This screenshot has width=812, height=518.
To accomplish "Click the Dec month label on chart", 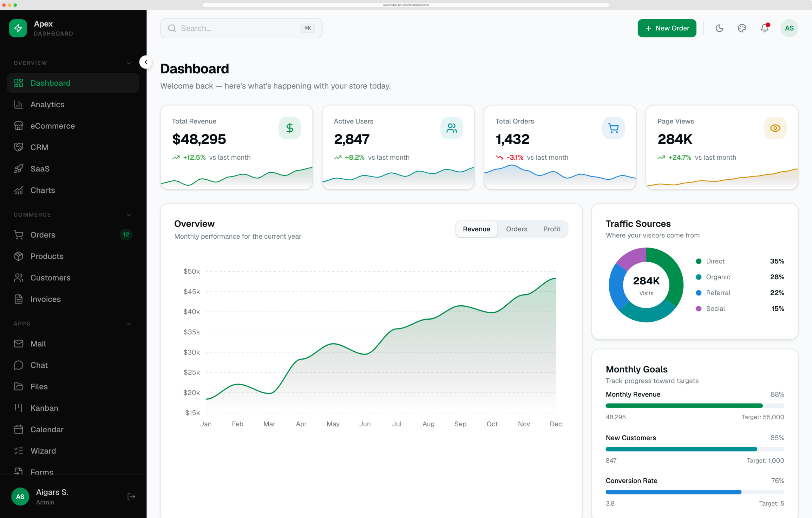I will (x=555, y=424).
